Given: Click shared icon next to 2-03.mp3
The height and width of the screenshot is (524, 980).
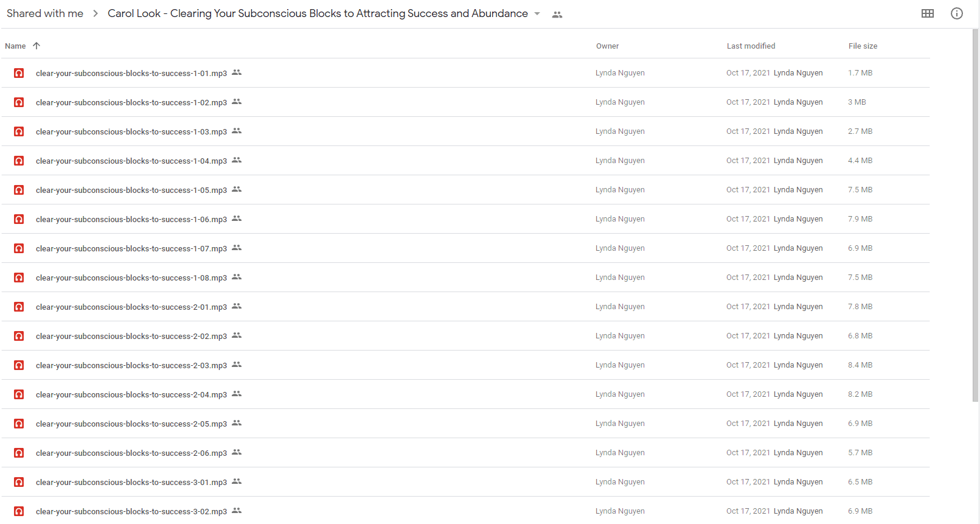Looking at the screenshot, I should click(237, 365).
